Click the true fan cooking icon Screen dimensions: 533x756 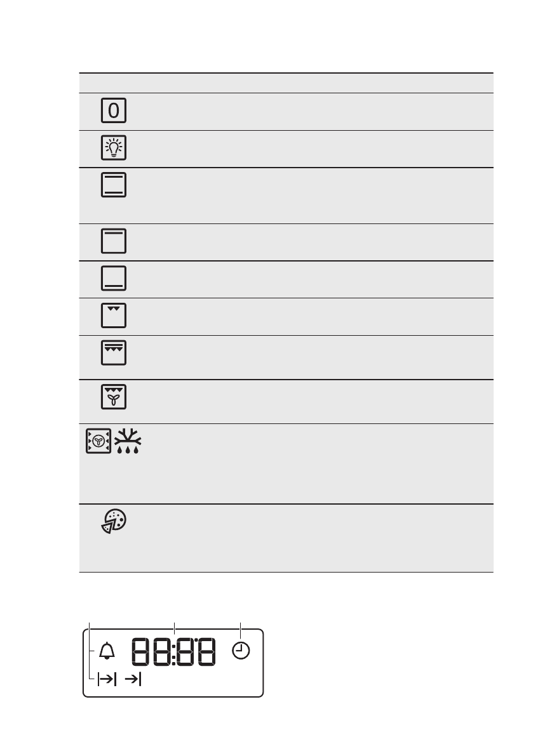[98, 441]
